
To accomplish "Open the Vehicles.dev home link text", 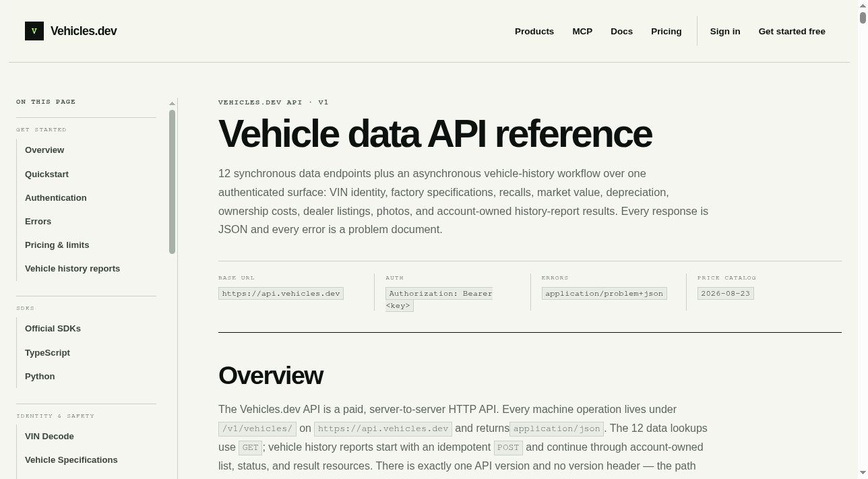I will pos(84,31).
